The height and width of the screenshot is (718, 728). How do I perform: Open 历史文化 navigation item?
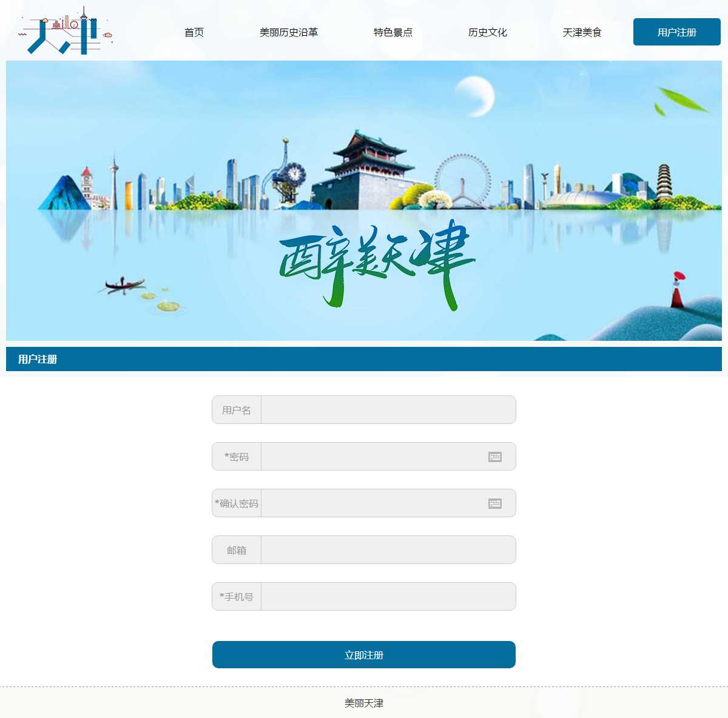point(488,32)
